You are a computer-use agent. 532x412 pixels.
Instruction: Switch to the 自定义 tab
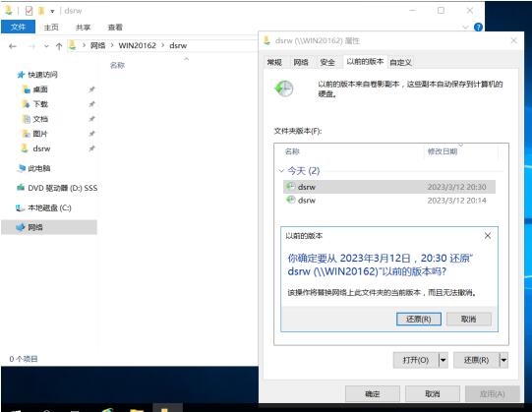(x=400, y=63)
